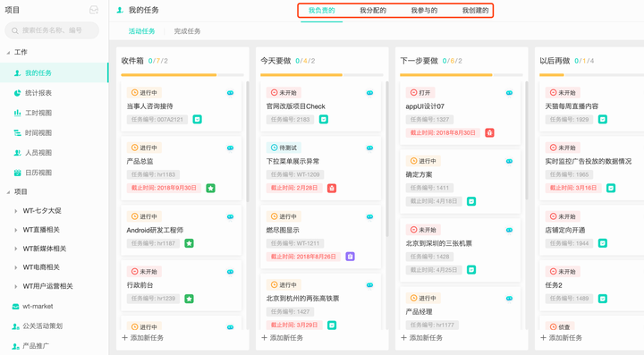The height and width of the screenshot is (355, 644).
Task: Click green star icon on 产品总监 card
Action: (x=211, y=188)
